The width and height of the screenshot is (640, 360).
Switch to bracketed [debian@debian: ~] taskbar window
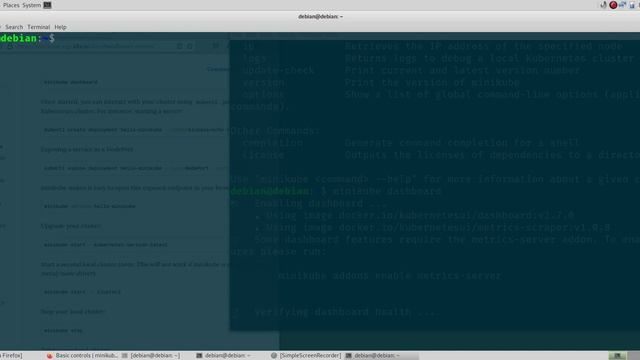151,356
